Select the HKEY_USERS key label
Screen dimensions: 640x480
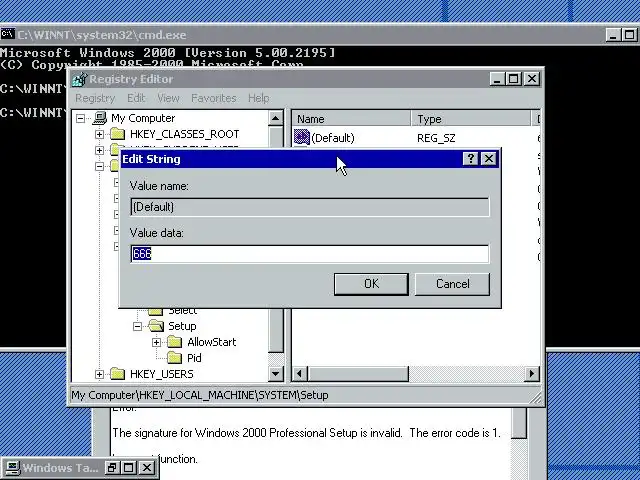162,374
